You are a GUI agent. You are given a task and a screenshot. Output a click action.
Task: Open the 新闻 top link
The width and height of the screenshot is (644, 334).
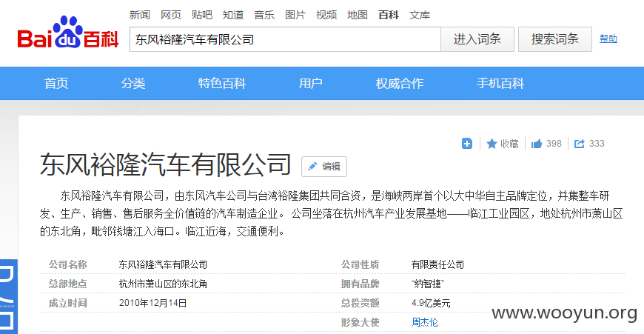coord(140,16)
